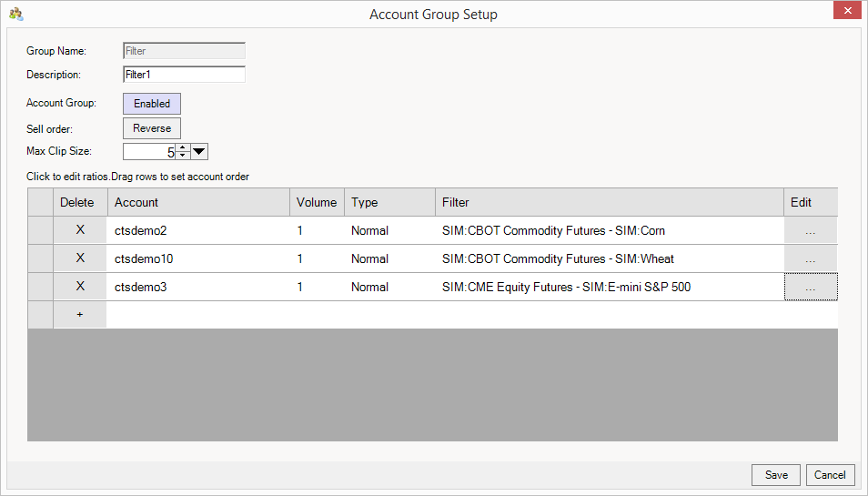Delete the ctsdemo2 account row
868x496 pixels.
[80, 230]
